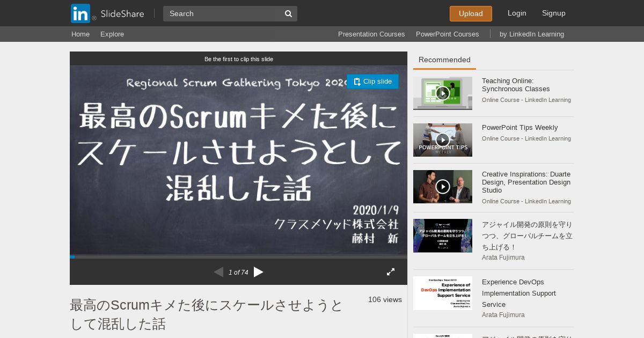Play Creative Inspirations Duarte Design thumbnail
Viewport: 644px width, 338px height.
click(443, 187)
